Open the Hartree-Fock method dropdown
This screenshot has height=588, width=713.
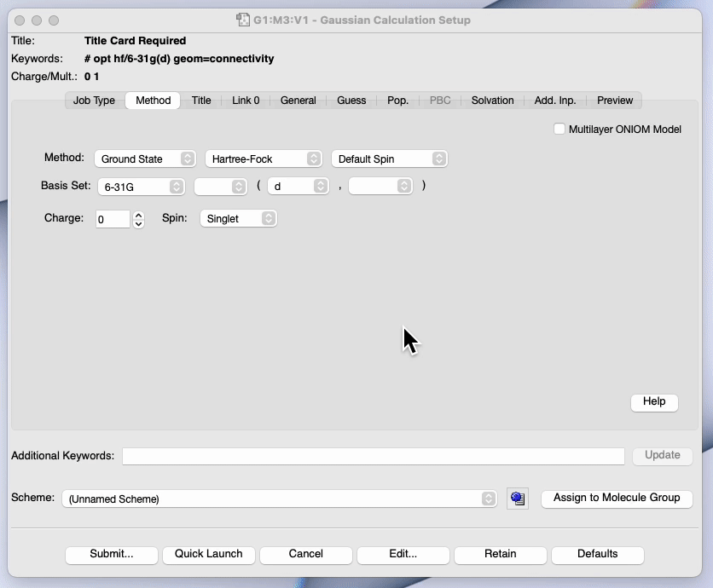264,159
